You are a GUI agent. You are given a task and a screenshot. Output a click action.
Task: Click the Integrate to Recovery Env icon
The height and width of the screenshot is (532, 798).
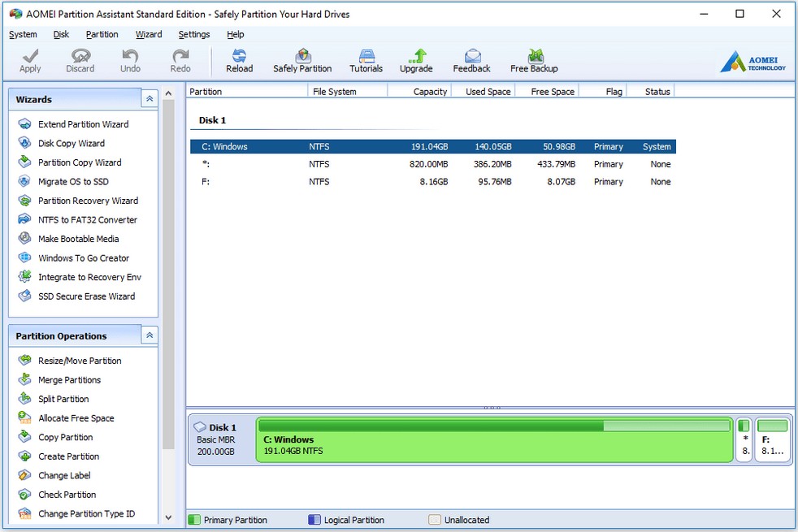tap(24, 277)
